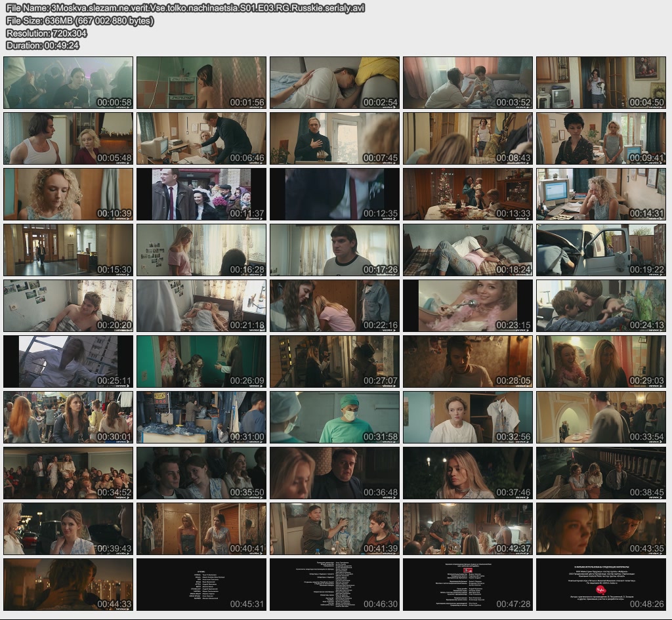Select the Christmas tree scene at 00:13:33
The image size is (672, 620).
[x=467, y=194]
